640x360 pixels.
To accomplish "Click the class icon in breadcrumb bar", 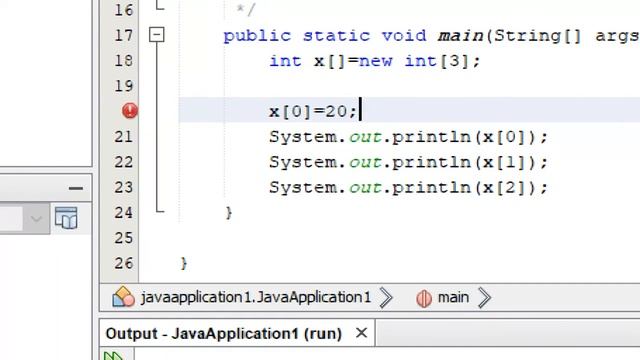I will [x=123, y=297].
